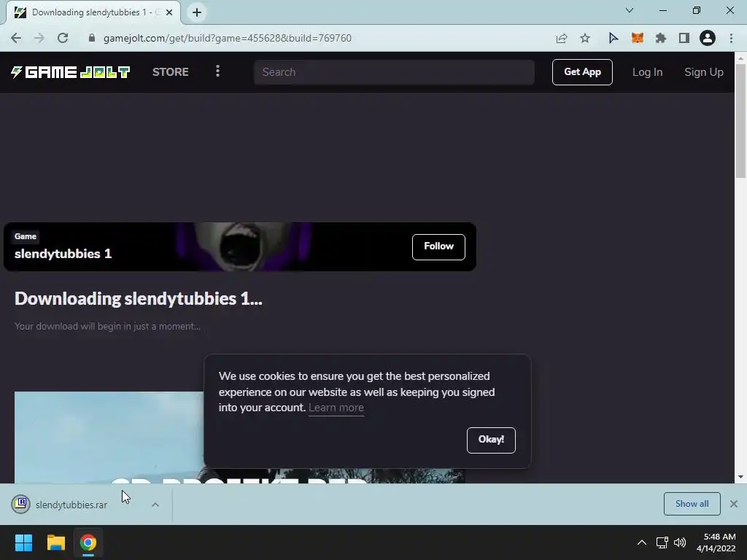Open Game Jolt's three-dot more menu
This screenshot has height=560, width=747.
point(217,71)
